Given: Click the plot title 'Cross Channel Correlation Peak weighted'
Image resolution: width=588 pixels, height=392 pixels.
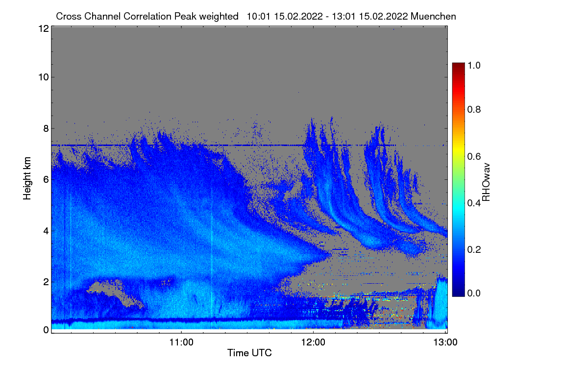Looking at the screenshot, I should (147, 16).
